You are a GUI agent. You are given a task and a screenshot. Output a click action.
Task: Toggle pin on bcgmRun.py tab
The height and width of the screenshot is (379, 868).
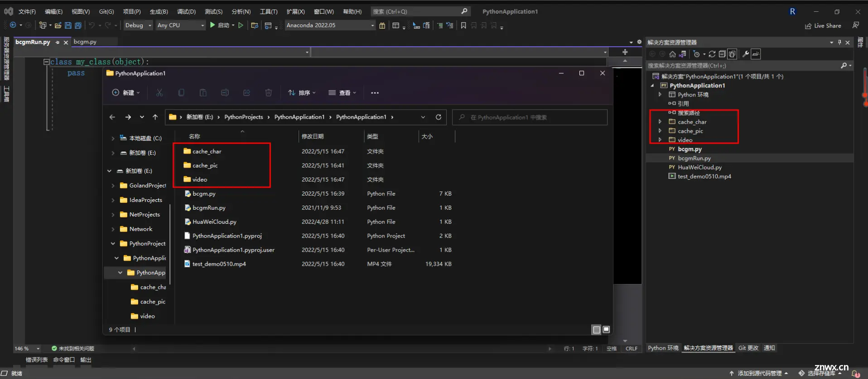[58, 42]
